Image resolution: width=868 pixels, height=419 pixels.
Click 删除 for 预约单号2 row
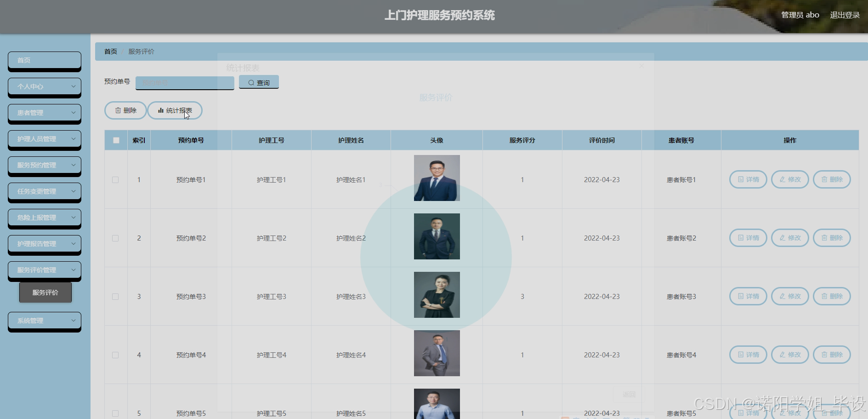(x=832, y=238)
